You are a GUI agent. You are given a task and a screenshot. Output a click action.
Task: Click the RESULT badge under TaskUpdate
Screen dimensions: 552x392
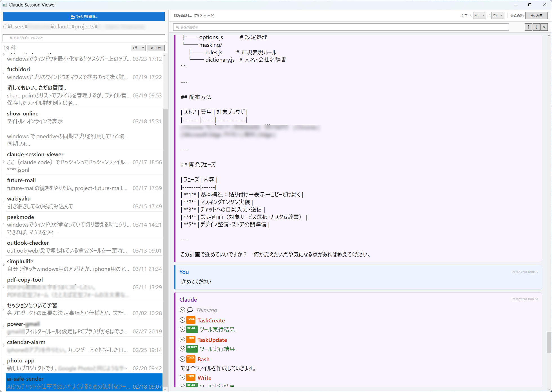tap(192, 348)
